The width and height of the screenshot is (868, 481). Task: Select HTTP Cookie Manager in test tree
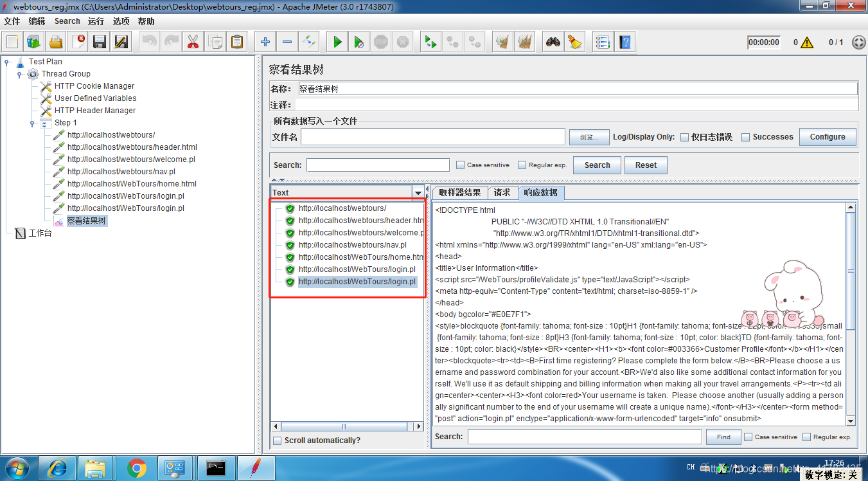94,86
